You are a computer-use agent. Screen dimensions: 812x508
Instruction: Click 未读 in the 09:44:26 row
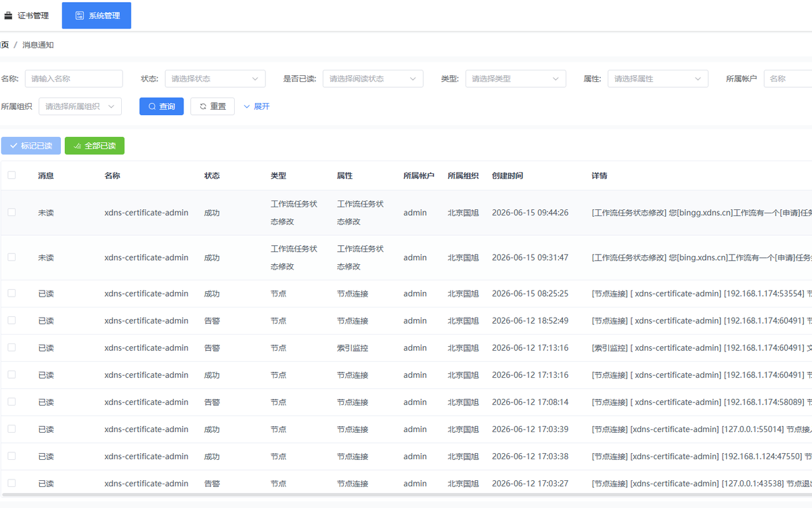coord(46,213)
